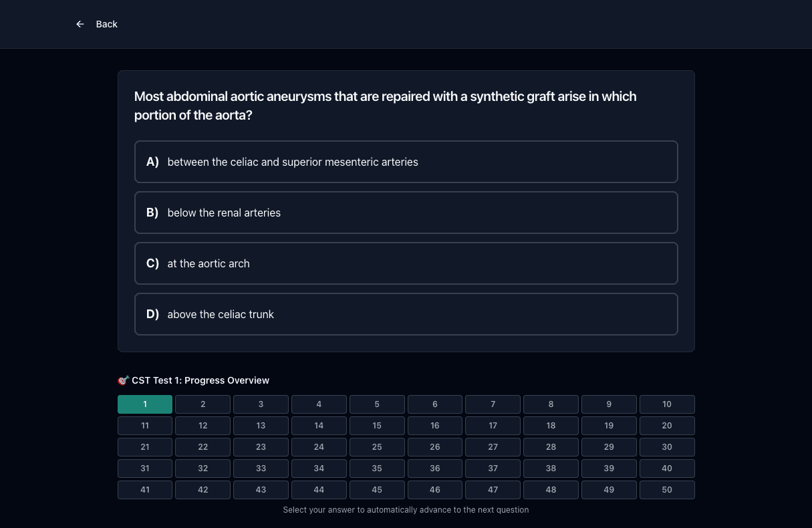The height and width of the screenshot is (528, 812).
Task: Go to question 14
Action: (319, 426)
